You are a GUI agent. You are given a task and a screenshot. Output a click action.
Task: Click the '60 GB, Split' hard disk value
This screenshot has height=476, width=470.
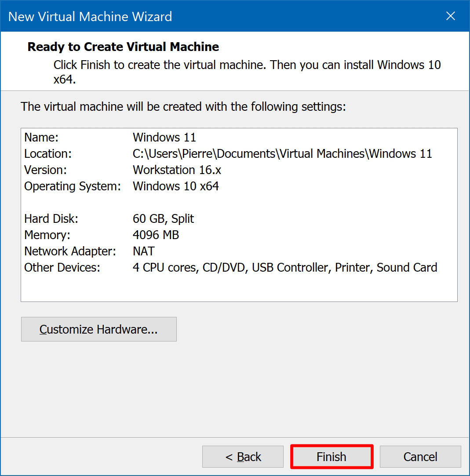click(x=164, y=219)
